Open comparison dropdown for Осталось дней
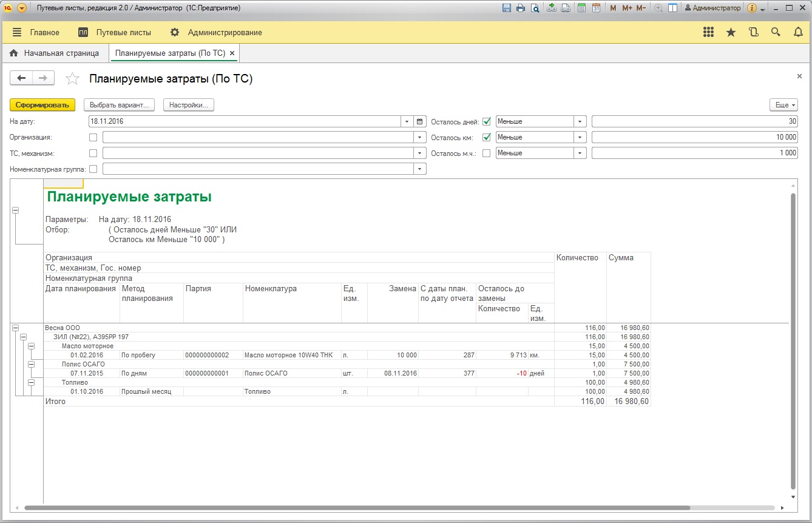The height and width of the screenshot is (523, 812). 581,121
